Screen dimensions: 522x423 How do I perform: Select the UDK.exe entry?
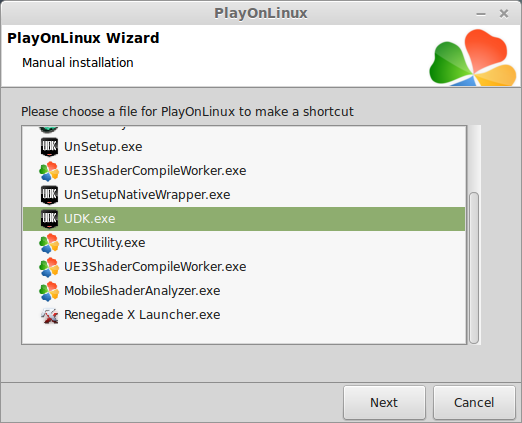(244, 219)
